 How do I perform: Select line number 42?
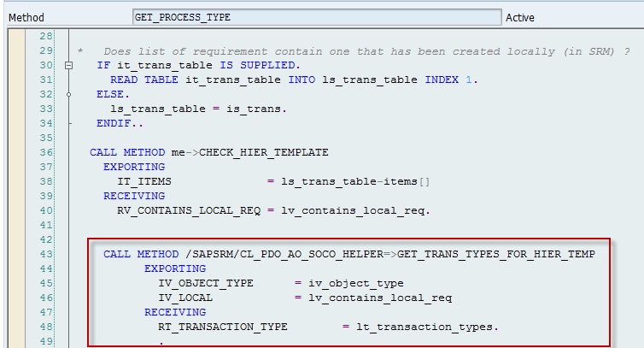point(46,239)
